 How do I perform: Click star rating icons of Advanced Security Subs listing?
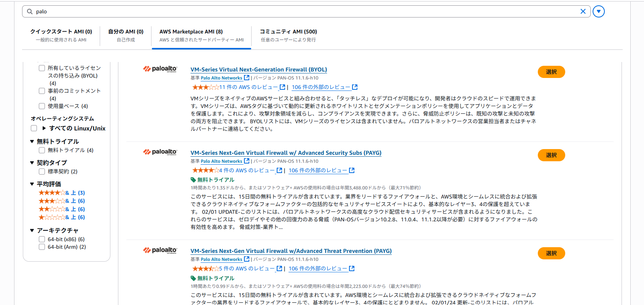(206, 170)
